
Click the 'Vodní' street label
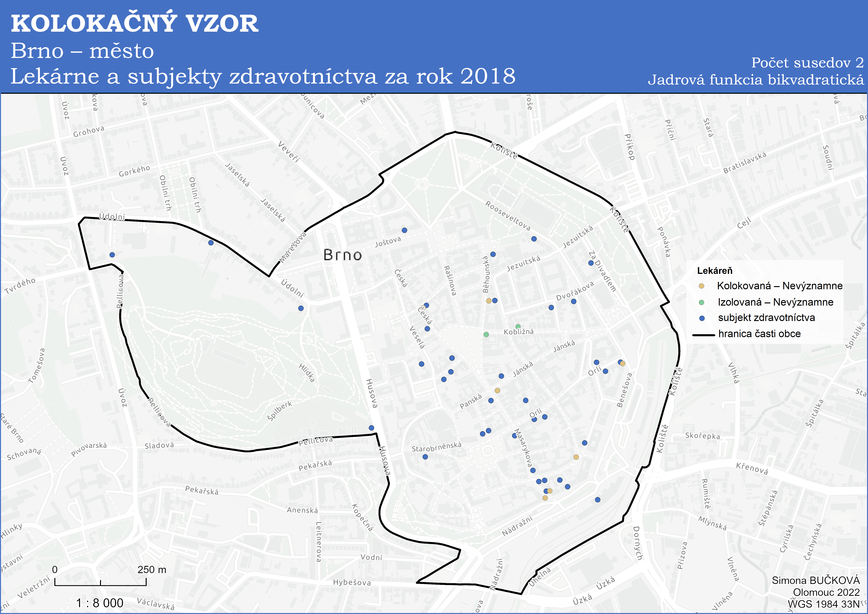point(371,557)
